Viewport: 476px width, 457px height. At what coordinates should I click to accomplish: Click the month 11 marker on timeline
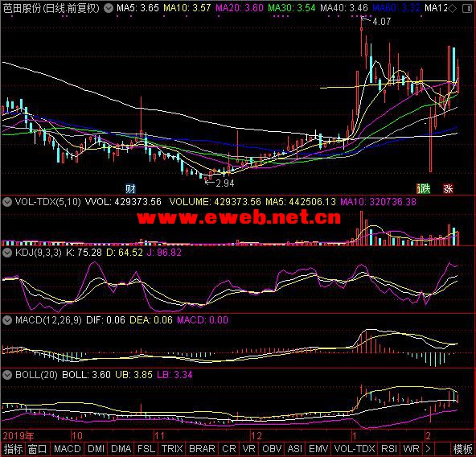[x=160, y=436]
